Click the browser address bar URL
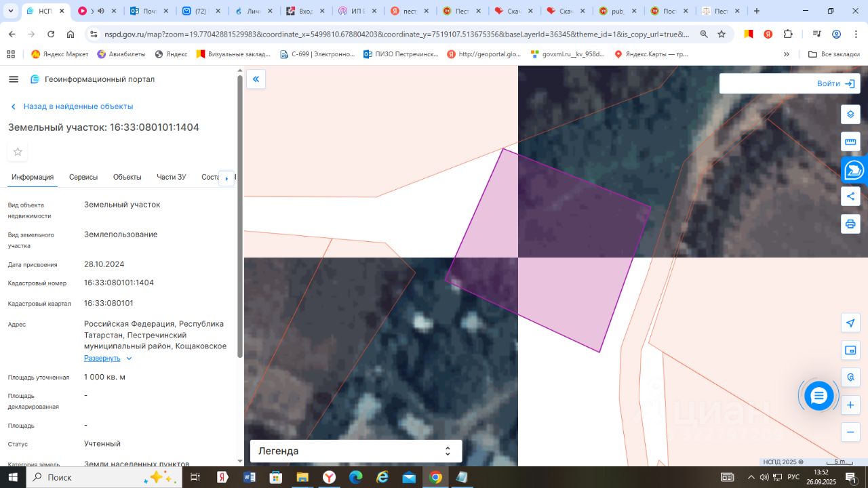Viewport: 868px width, 488px height. click(397, 34)
